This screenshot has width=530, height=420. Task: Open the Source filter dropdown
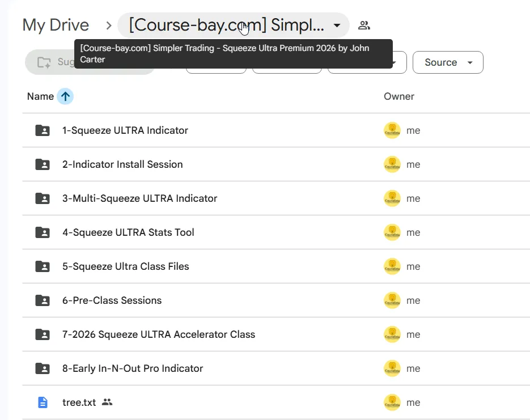(x=448, y=62)
